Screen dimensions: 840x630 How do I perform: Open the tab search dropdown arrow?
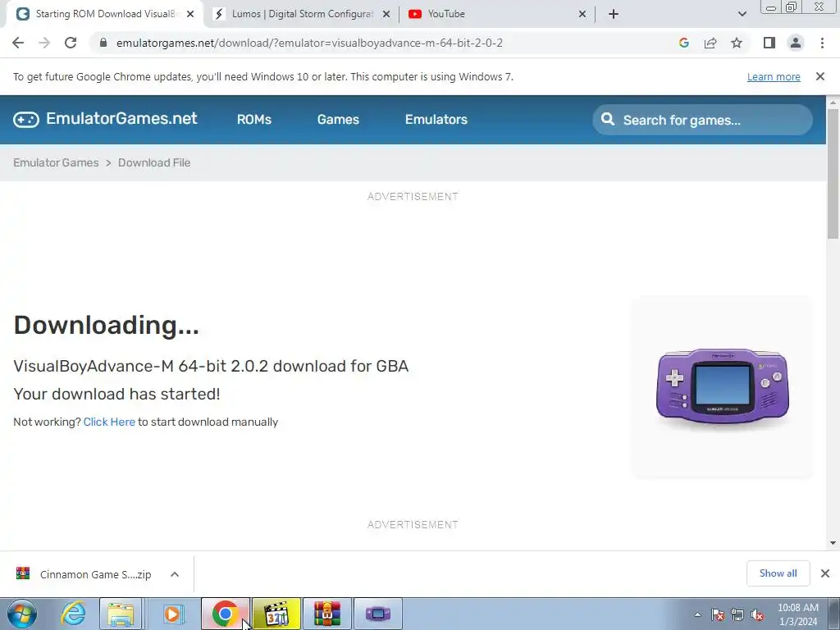click(742, 14)
